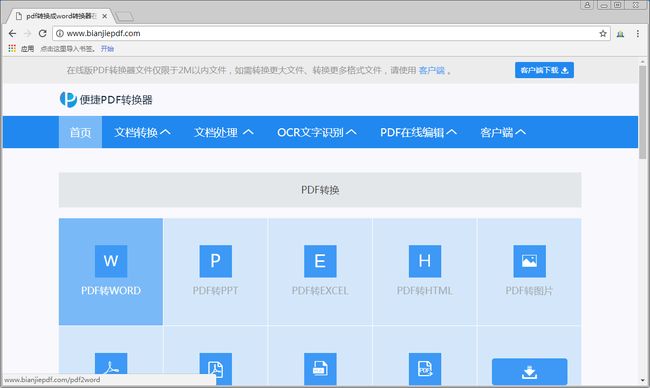
Task: Close the pdf转换成word browser tab
Action: pyautogui.click(x=104, y=16)
